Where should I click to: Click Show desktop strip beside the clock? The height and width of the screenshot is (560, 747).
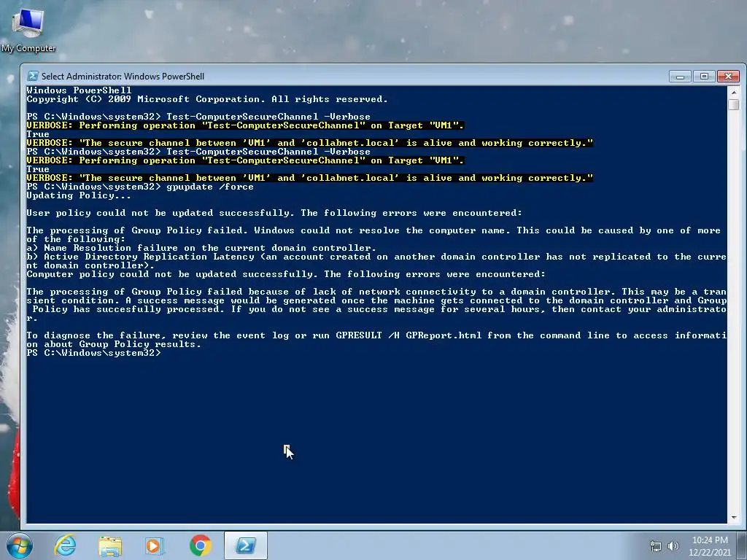742,545
